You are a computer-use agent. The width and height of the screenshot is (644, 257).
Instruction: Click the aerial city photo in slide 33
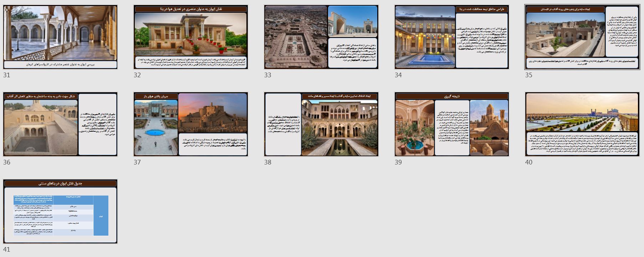(296, 37)
